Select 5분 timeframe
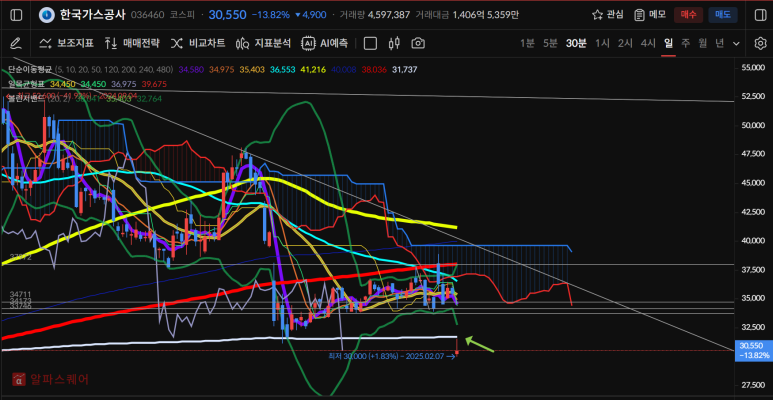The width and height of the screenshot is (773, 400). pos(550,43)
